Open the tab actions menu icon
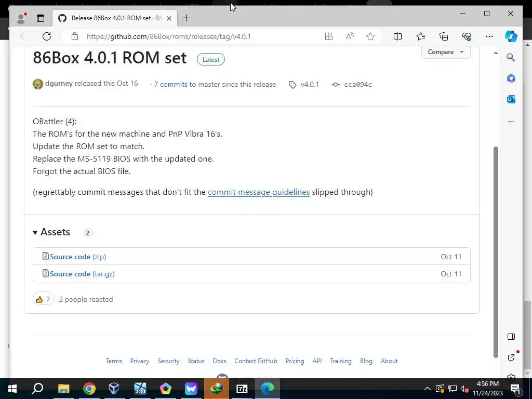532x399 pixels. point(41,18)
